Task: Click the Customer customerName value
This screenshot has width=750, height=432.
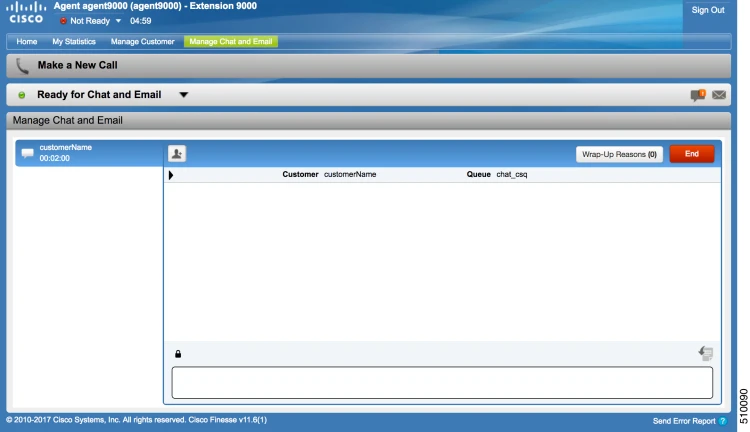Action: pyautogui.click(x=350, y=175)
